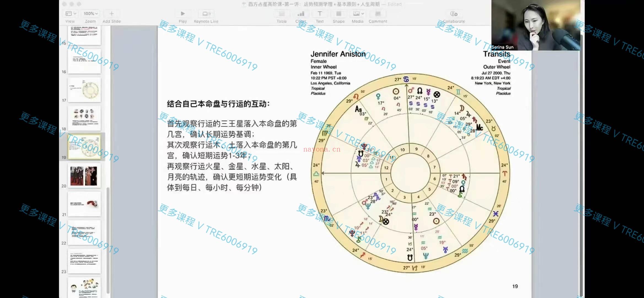This screenshot has width=644, height=298.
Task: Click the astrology chart wheel image
Action: coord(411,173)
